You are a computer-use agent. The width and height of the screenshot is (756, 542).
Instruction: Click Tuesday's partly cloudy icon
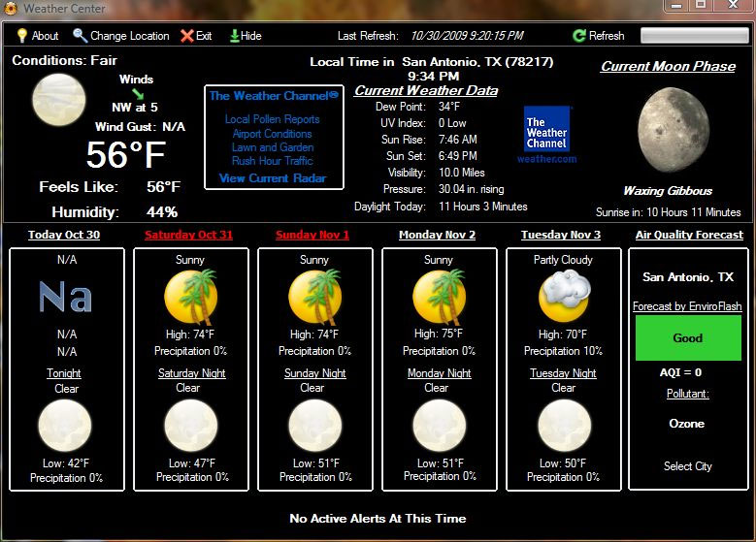tap(564, 296)
